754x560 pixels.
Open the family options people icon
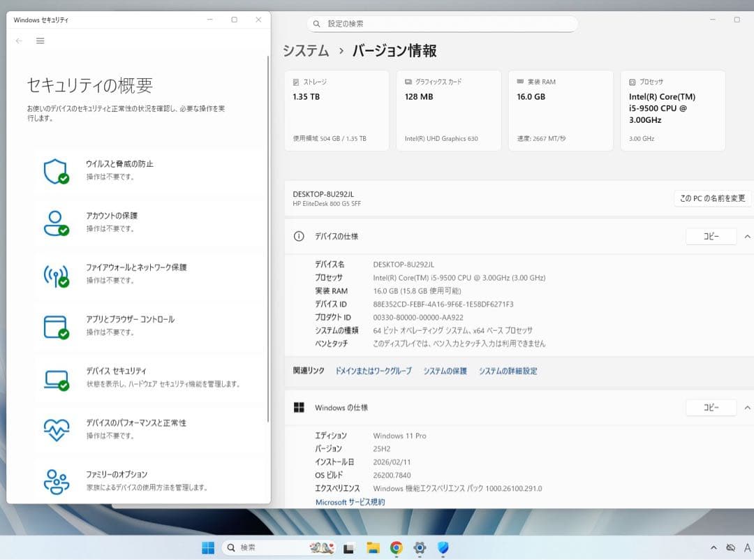(57, 482)
